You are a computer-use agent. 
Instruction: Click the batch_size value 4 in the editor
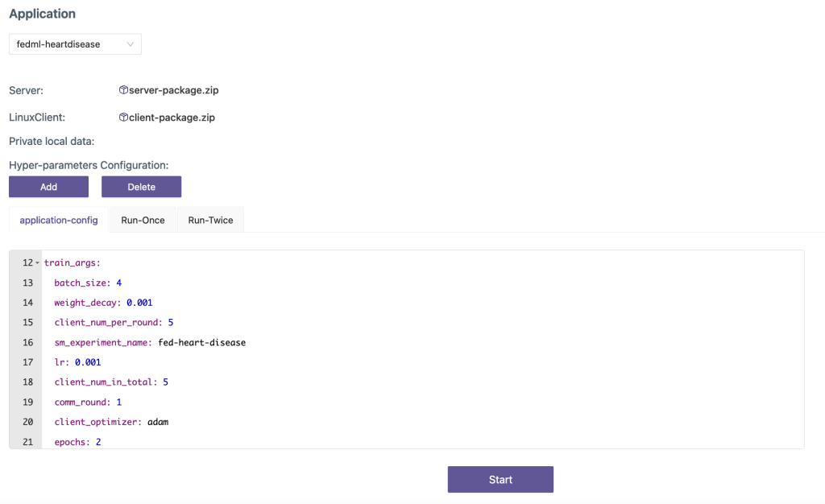pos(119,283)
